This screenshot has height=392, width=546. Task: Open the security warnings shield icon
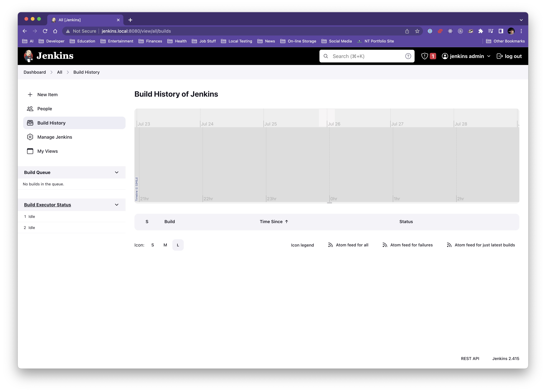tap(424, 56)
